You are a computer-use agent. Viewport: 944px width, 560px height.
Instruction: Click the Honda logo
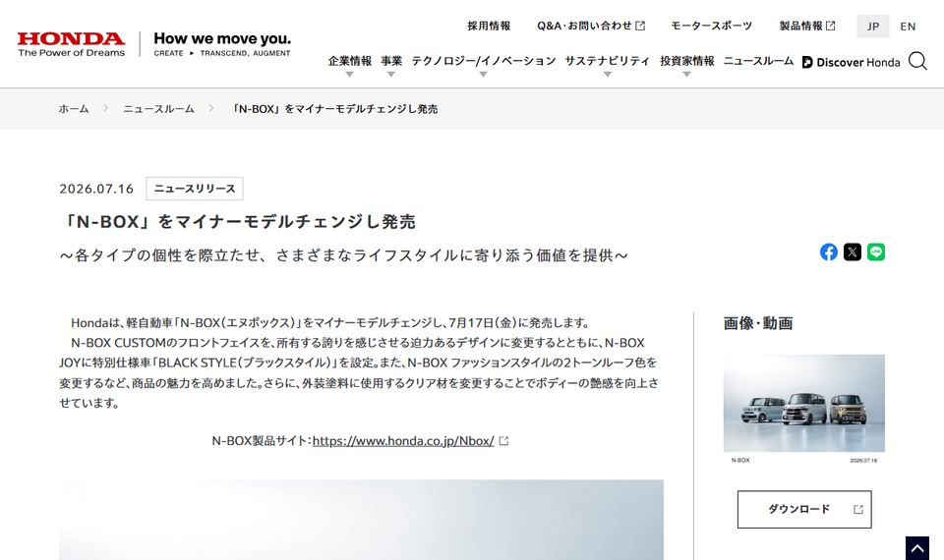click(71, 44)
